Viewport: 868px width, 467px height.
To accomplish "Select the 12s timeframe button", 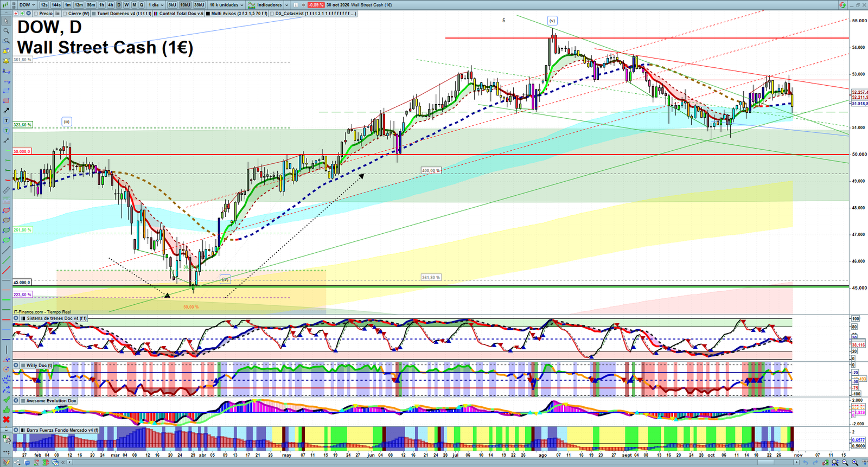I will (44, 5).
